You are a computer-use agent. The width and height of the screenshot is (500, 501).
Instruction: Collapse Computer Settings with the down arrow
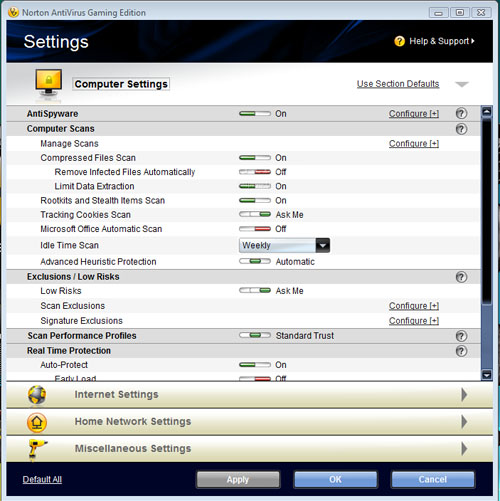[x=462, y=84]
